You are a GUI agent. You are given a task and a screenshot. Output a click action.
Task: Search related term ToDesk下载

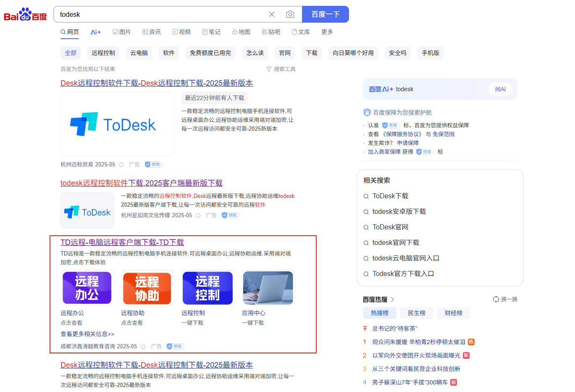(390, 196)
